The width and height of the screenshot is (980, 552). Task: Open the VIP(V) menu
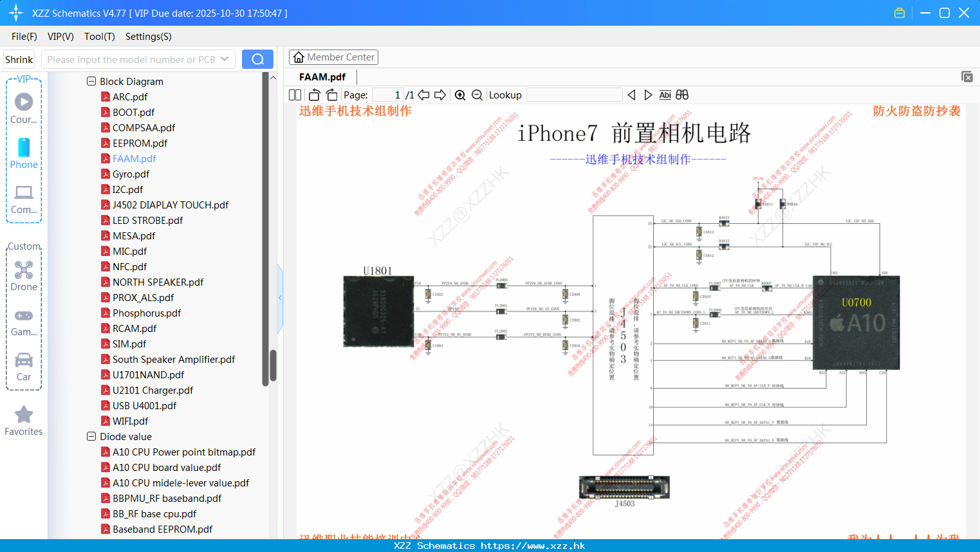coord(60,37)
